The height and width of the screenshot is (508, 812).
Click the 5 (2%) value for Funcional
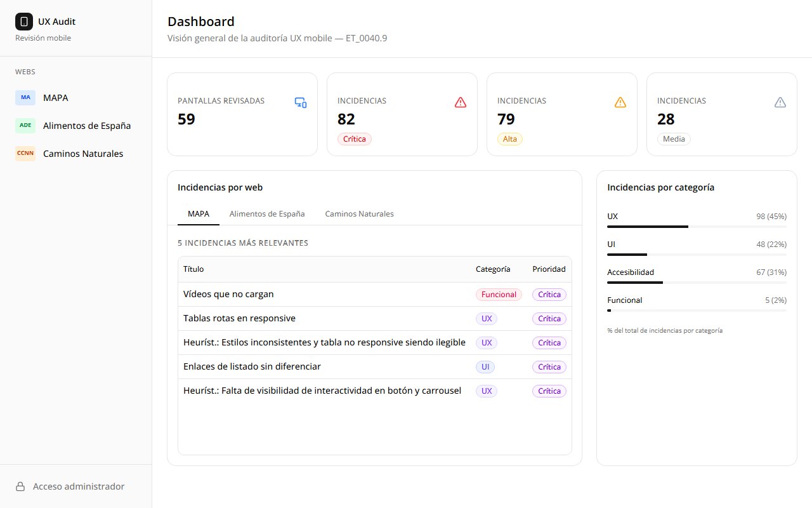click(x=776, y=300)
